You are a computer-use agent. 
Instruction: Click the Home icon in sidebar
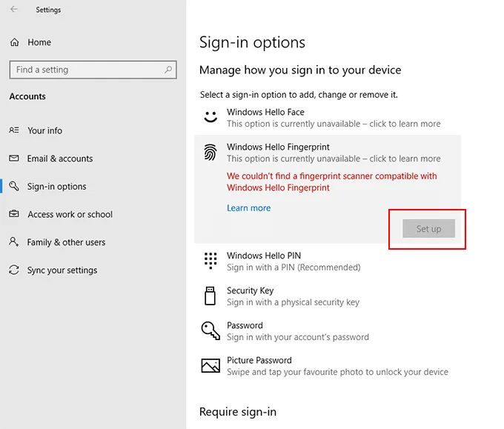15,42
